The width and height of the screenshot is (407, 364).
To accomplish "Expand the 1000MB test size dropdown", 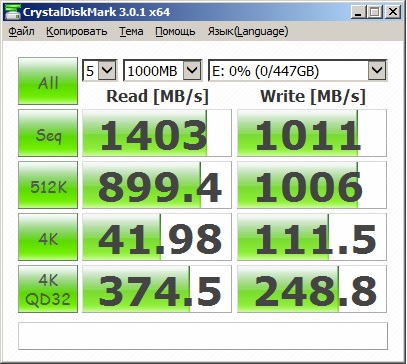I will (x=192, y=70).
